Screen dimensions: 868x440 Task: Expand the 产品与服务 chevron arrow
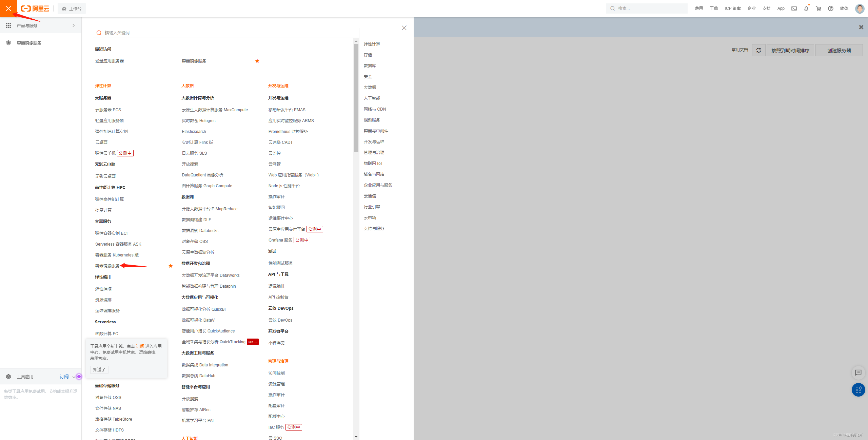pyautogui.click(x=74, y=25)
